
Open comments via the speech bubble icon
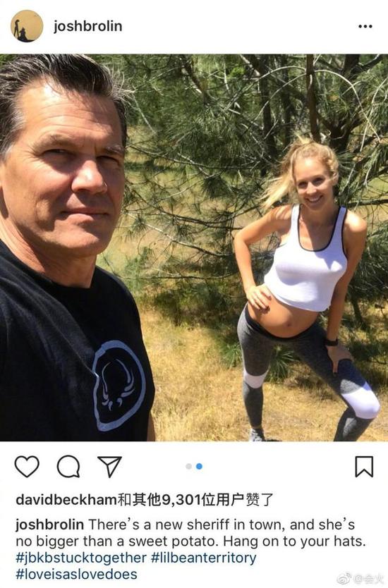point(68,467)
